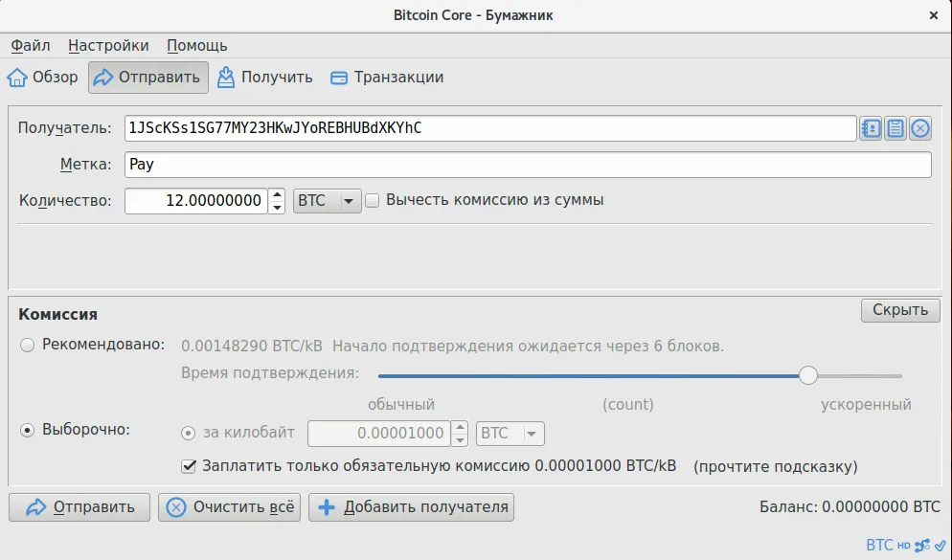Focus the Метка field containing Pay
This screenshot has height=560, width=952.
(x=528, y=165)
